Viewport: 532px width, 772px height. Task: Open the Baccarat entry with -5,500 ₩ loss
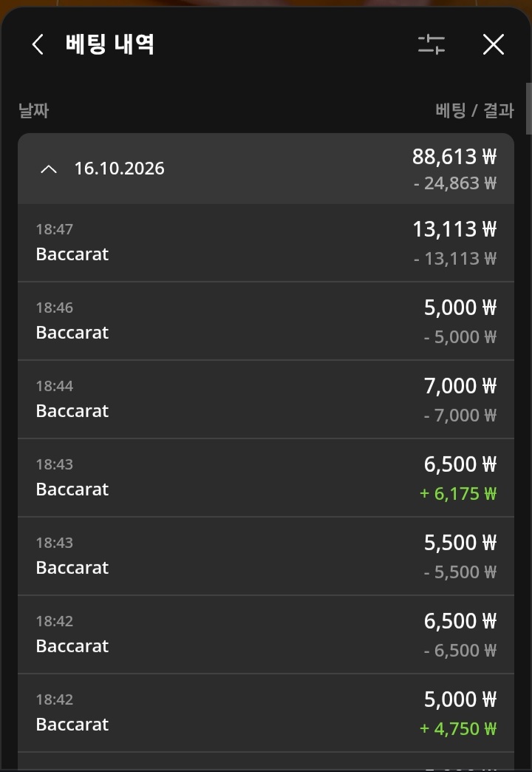tap(266, 556)
